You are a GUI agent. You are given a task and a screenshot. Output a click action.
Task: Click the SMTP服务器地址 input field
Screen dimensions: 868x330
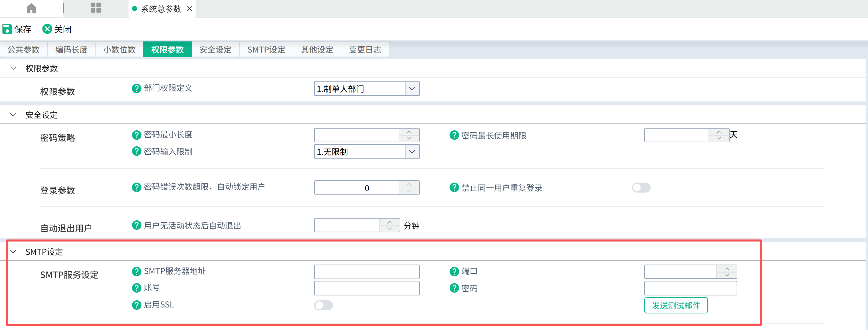pos(367,272)
